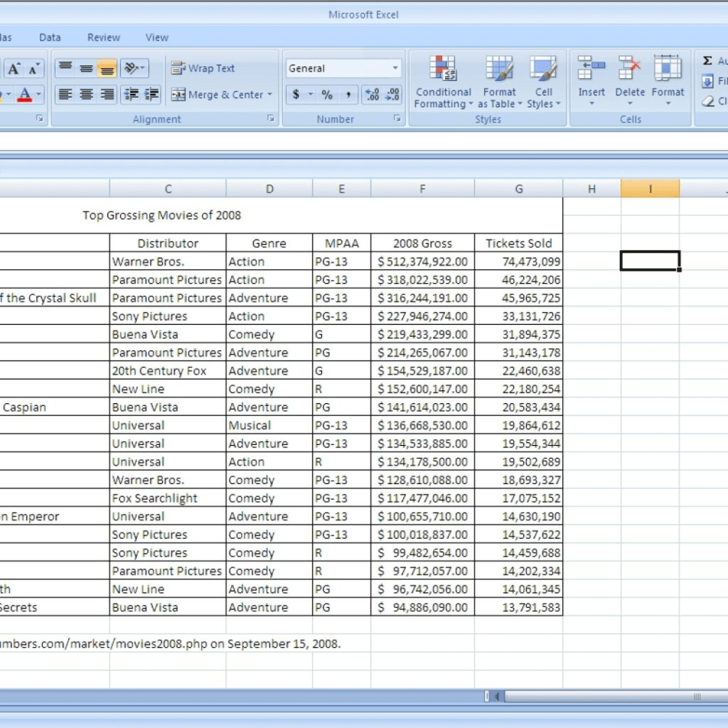This screenshot has width=728, height=728.
Task: Open the font color picker
Action: point(38,95)
